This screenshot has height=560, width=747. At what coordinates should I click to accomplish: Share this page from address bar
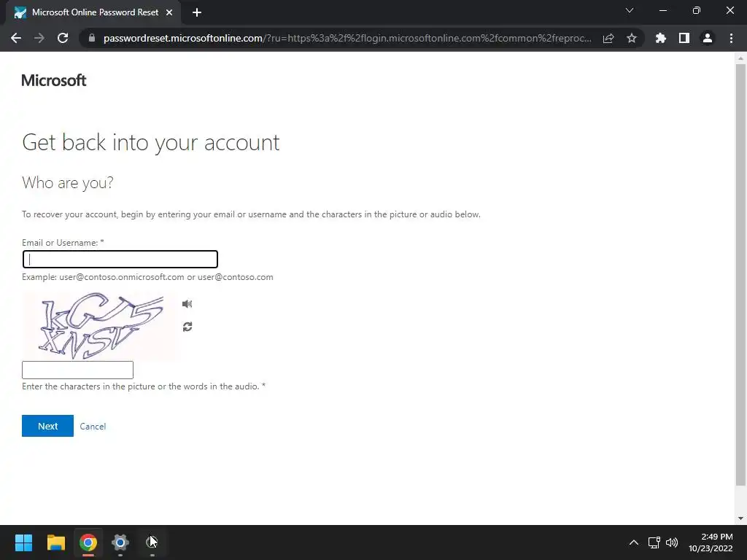(608, 38)
